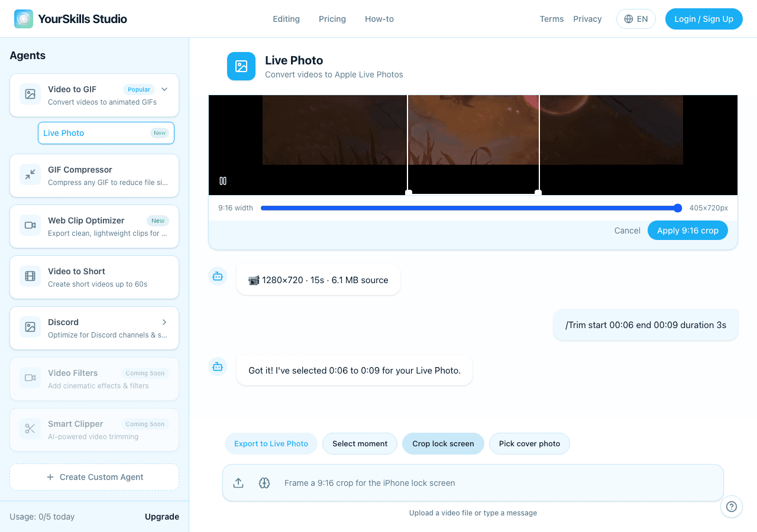Adjust the 9:16 width slider
The width and height of the screenshot is (757, 532).
pos(471,208)
